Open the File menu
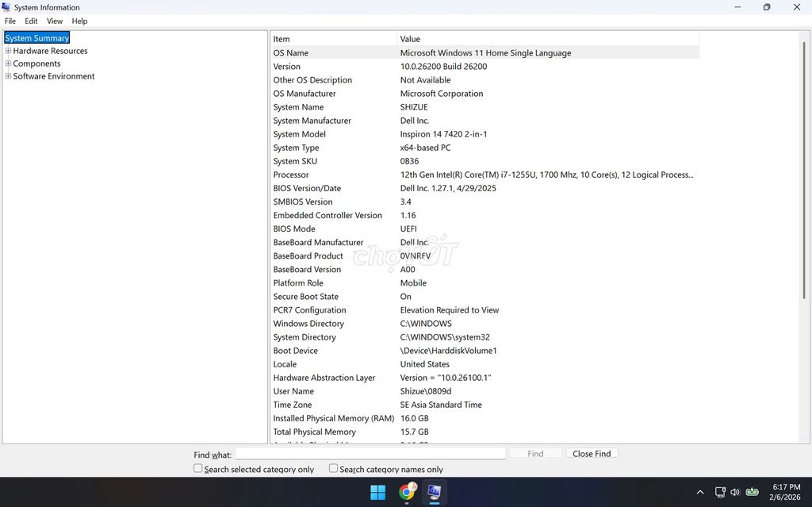812x507 pixels. click(x=10, y=21)
